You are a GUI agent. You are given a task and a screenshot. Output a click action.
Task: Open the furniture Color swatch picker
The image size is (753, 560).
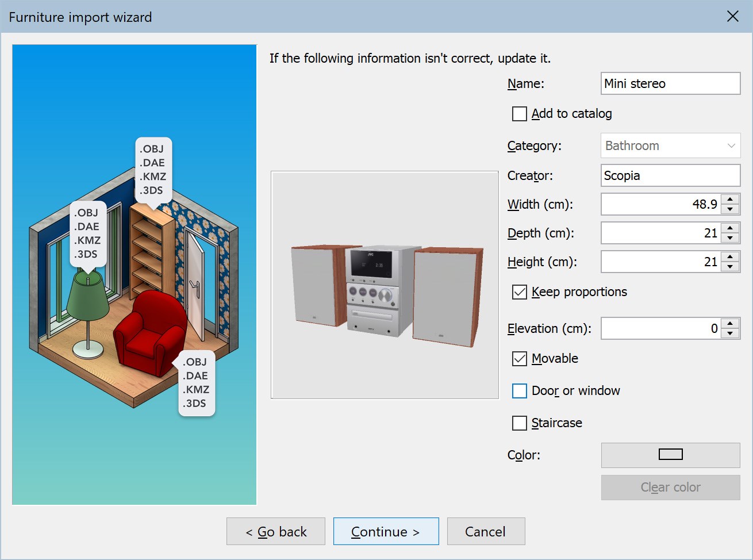click(670, 455)
